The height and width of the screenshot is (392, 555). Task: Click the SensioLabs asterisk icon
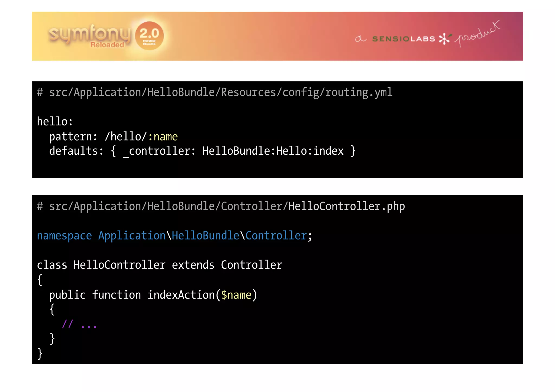click(444, 39)
